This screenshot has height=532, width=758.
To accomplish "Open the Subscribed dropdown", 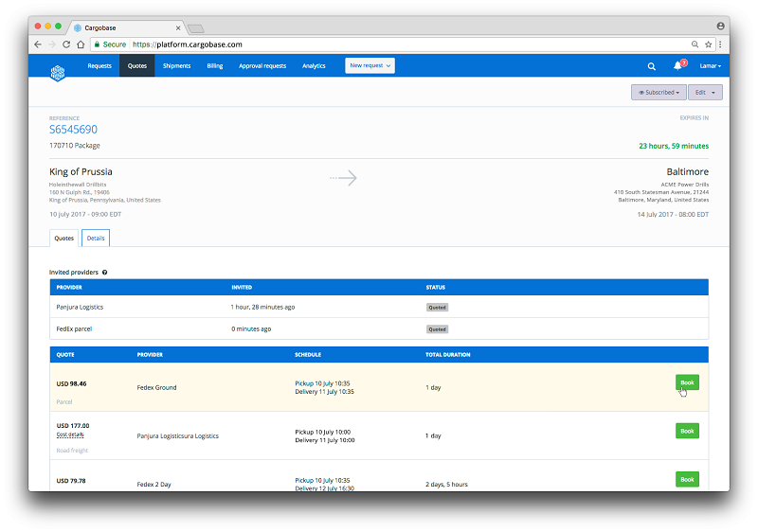I will [x=658, y=93].
